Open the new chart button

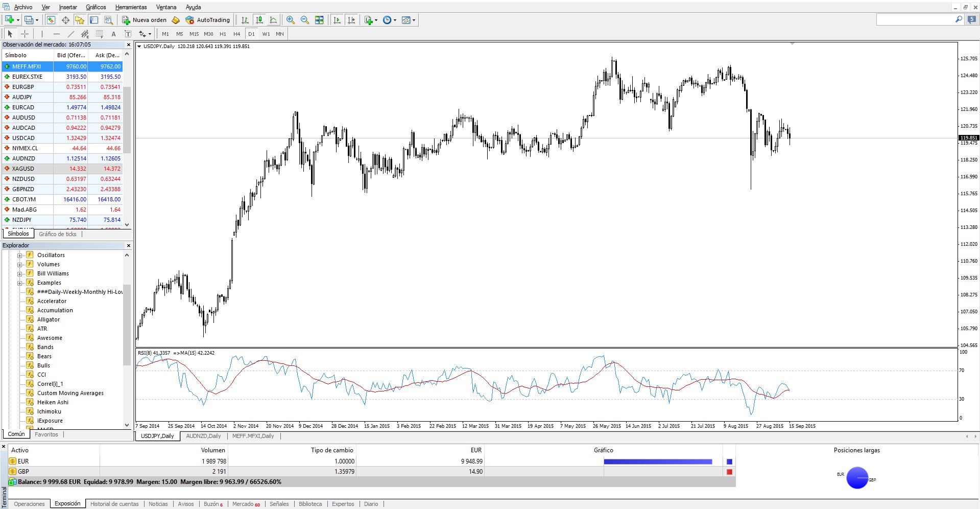9,20
